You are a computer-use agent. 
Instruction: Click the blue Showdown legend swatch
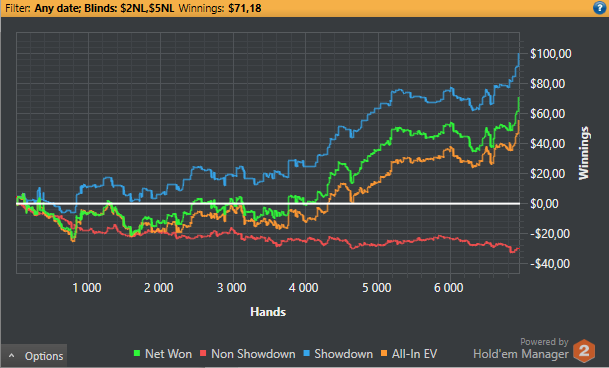tap(306, 354)
